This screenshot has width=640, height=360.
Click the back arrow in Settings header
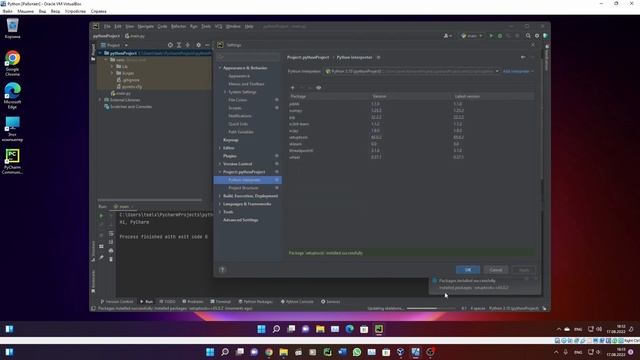point(523,57)
